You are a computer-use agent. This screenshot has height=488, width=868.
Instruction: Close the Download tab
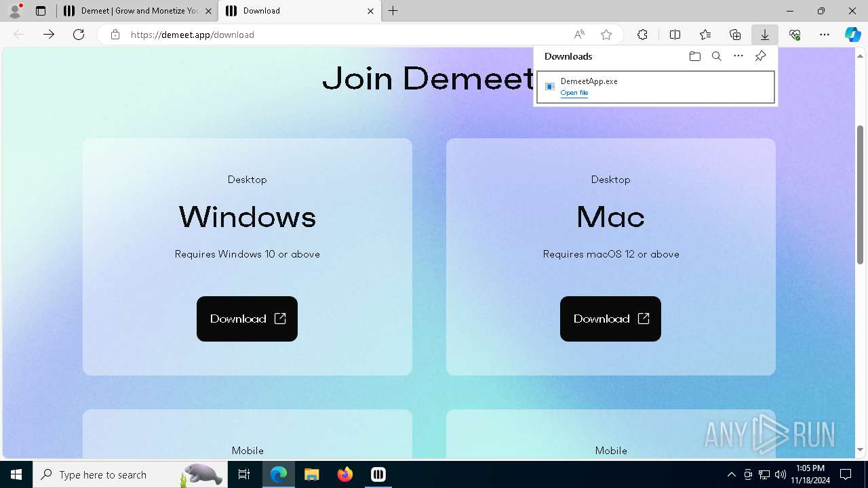[370, 11]
